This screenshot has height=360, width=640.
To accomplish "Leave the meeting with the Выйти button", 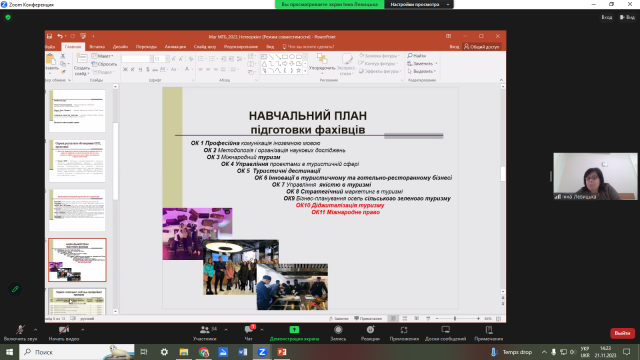I will click(622, 333).
